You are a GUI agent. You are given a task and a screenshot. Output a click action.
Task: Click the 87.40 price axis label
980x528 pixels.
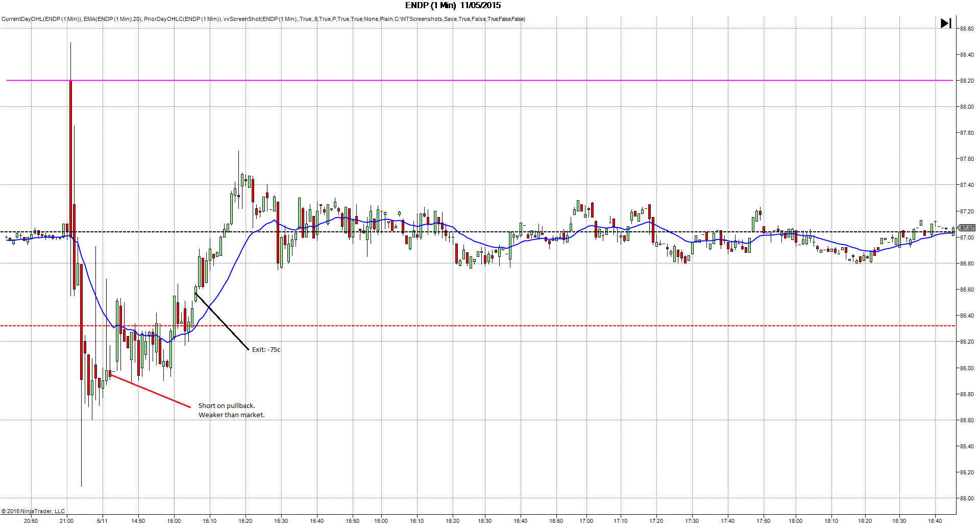point(967,185)
